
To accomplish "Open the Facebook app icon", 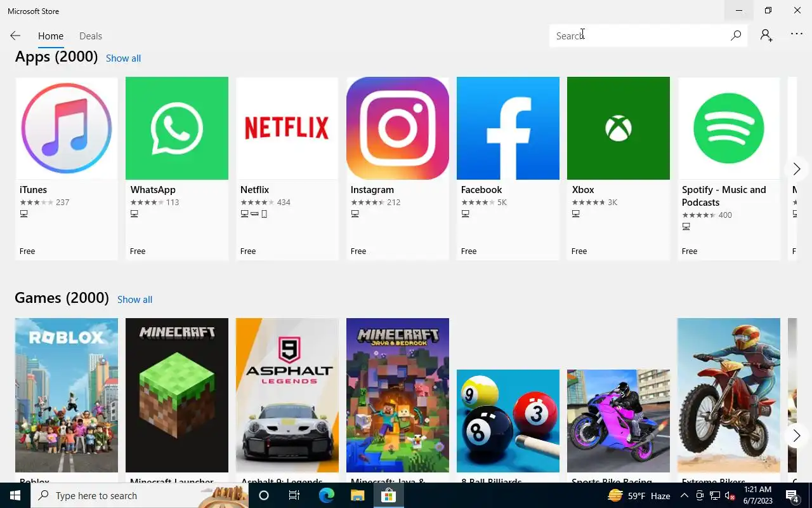I will [508, 128].
